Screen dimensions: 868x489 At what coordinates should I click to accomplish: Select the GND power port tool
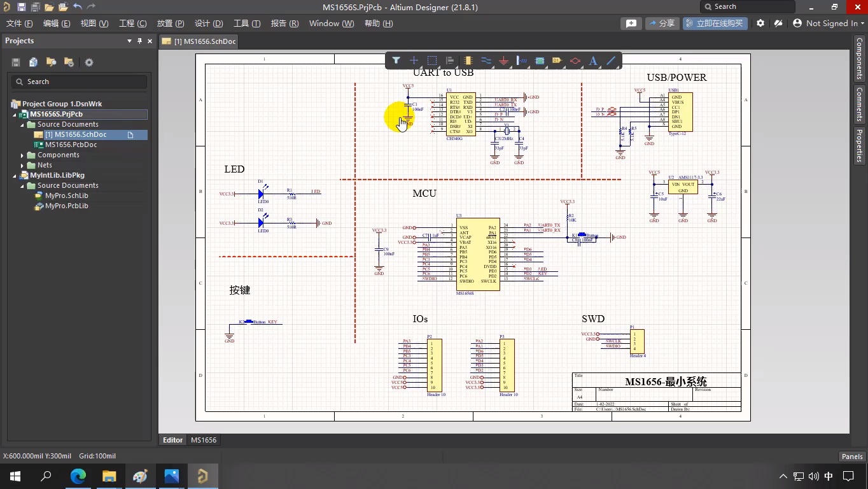click(x=503, y=60)
